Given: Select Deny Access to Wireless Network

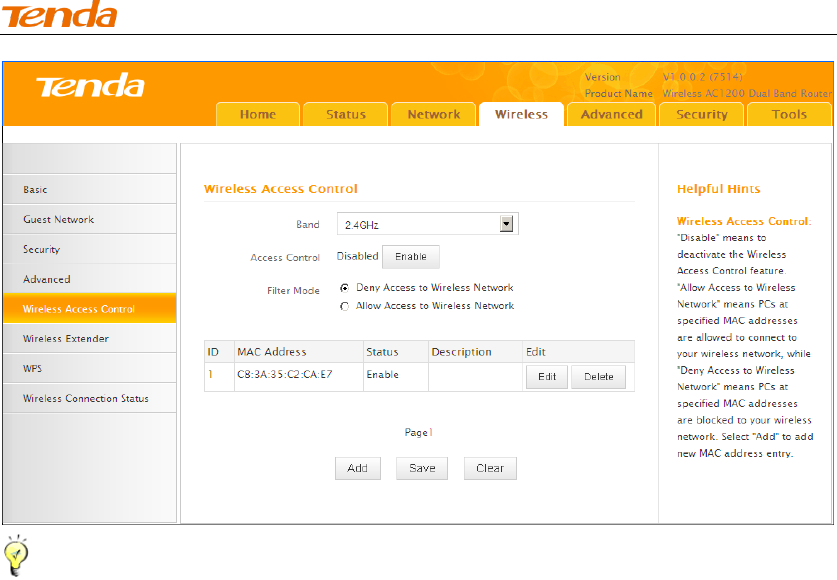Looking at the screenshot, I should point(344,288).
